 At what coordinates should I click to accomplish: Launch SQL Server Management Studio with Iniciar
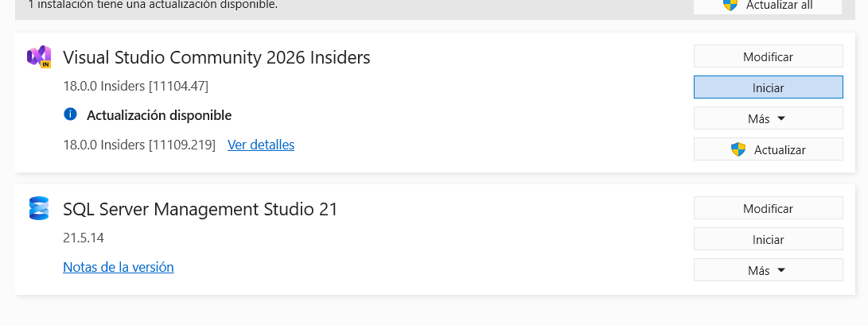768,239
